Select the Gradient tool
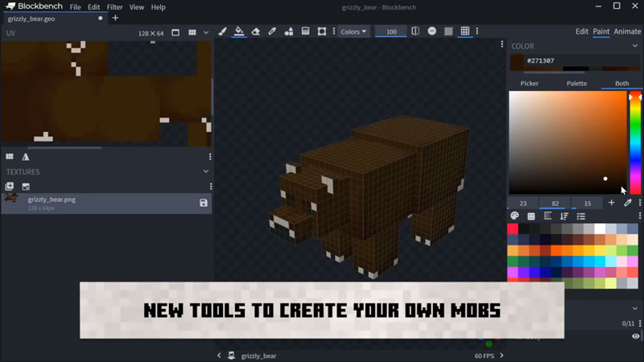The image size is (644, 362). click(x=305, y=31)
